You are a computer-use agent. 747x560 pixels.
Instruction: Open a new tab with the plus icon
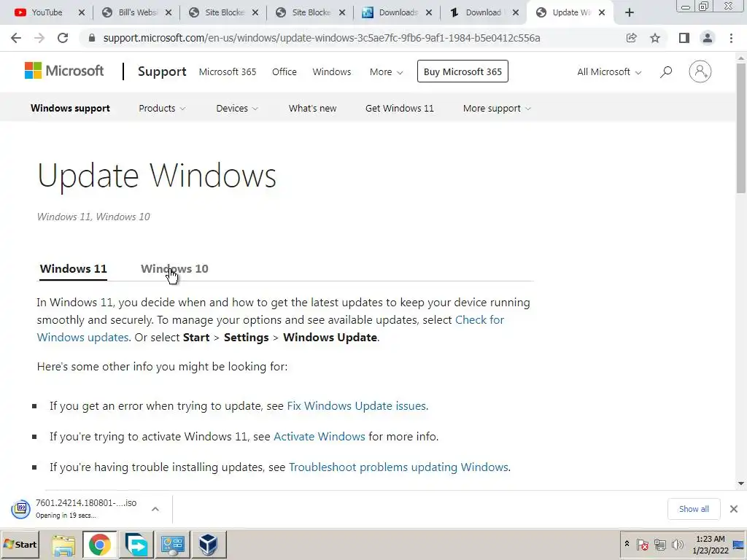tap(630, 12)
